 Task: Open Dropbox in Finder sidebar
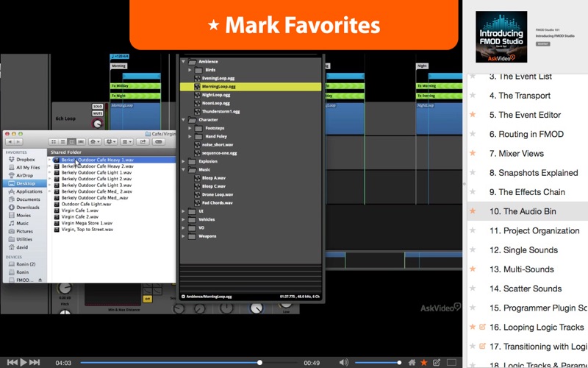tap(25, 160)
